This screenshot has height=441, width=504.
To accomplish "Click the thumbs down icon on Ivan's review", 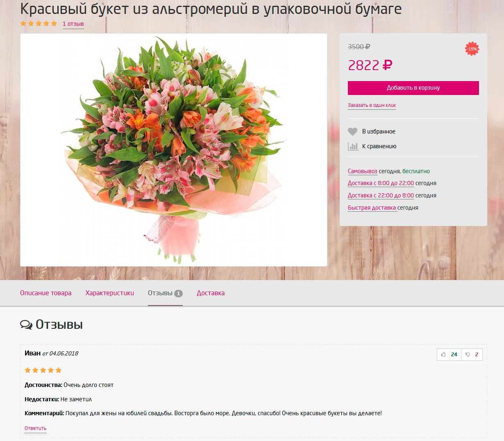I will tap(468, 355).
